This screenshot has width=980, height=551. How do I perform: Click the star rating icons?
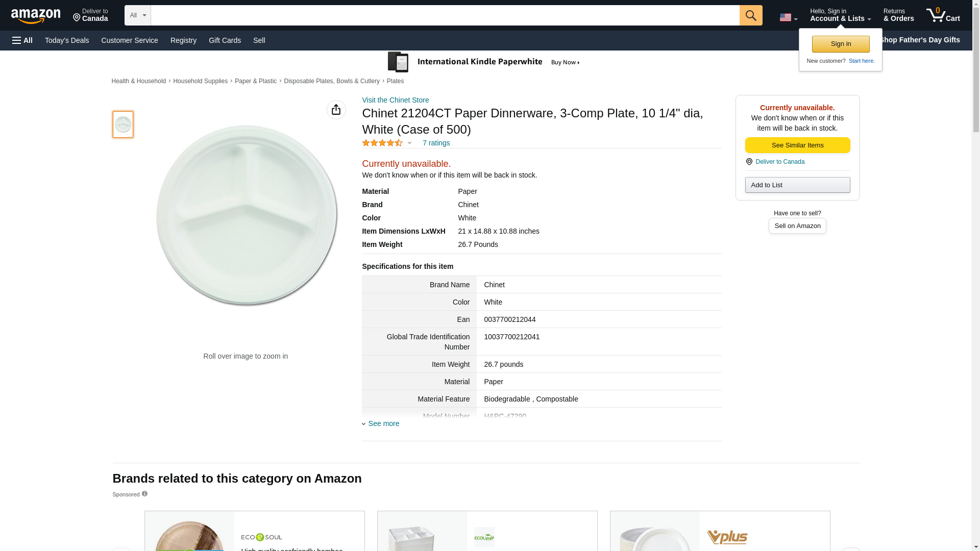(x=382, y=143)
